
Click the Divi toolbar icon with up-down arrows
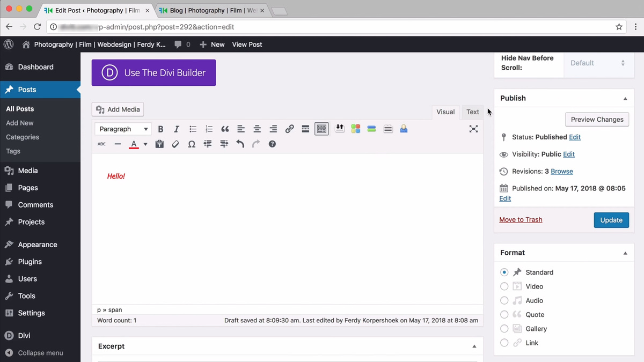(x=339, y=129)
